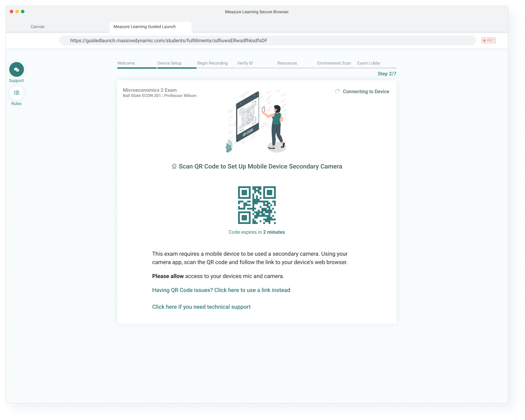The width and height of the screenshot is (525, 420).
Task: Click the webcam icon beside Scan QR Code heading
Action: pos(174,166)
